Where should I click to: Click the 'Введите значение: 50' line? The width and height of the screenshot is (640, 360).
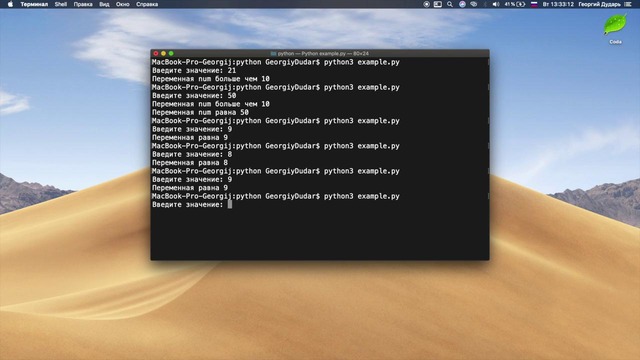click(194, 96)
